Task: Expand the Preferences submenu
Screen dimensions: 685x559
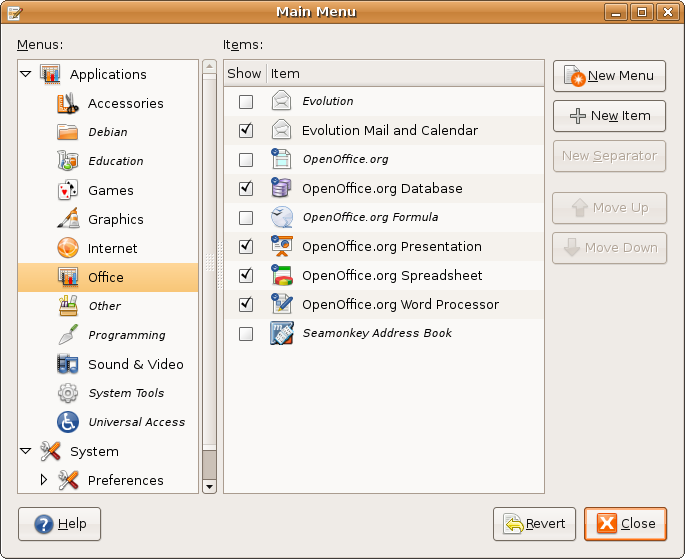Action: pyautogui.click(x=43, y=480)
